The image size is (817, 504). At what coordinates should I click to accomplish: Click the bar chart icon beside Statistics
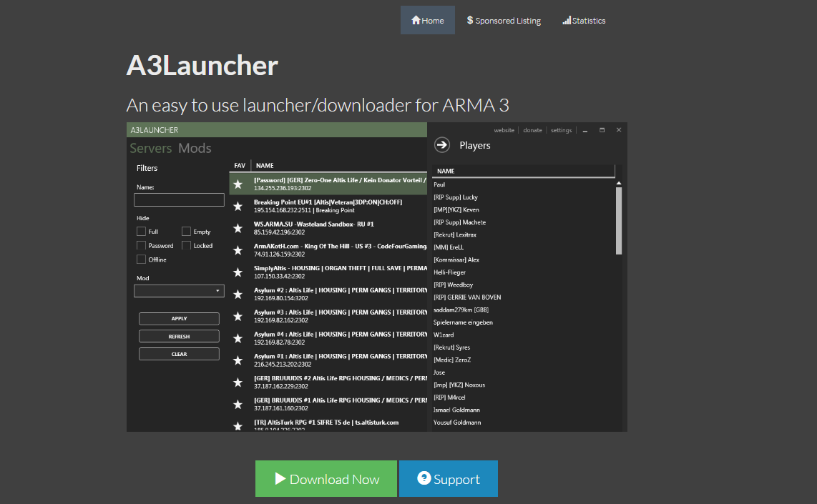[x=567, y=20]
